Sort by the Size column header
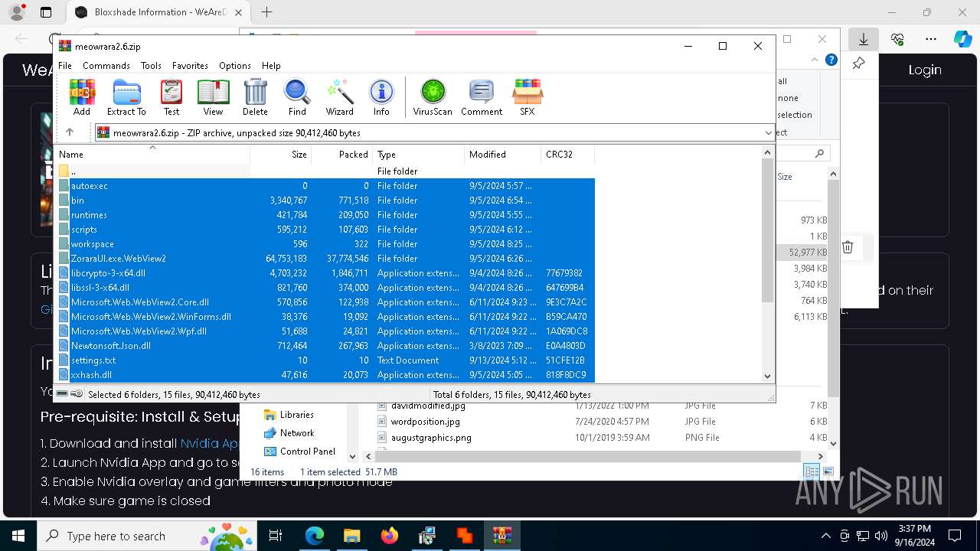The width and height of the screenshot is (980, 551). tap(280, 154)
